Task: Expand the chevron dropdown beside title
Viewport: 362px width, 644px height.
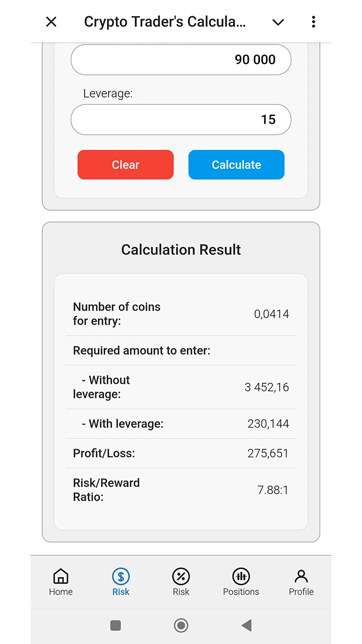Action: (x=278, y=22)
